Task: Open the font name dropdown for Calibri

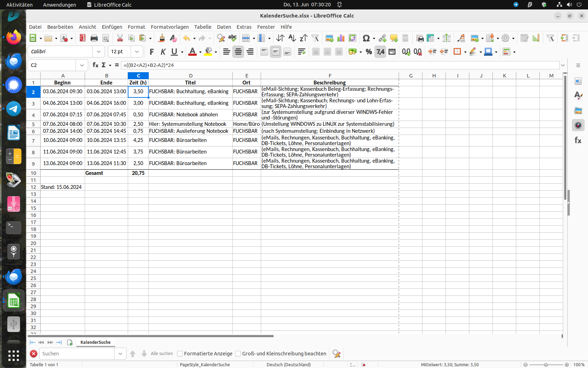Action: (x=99, y=52)
